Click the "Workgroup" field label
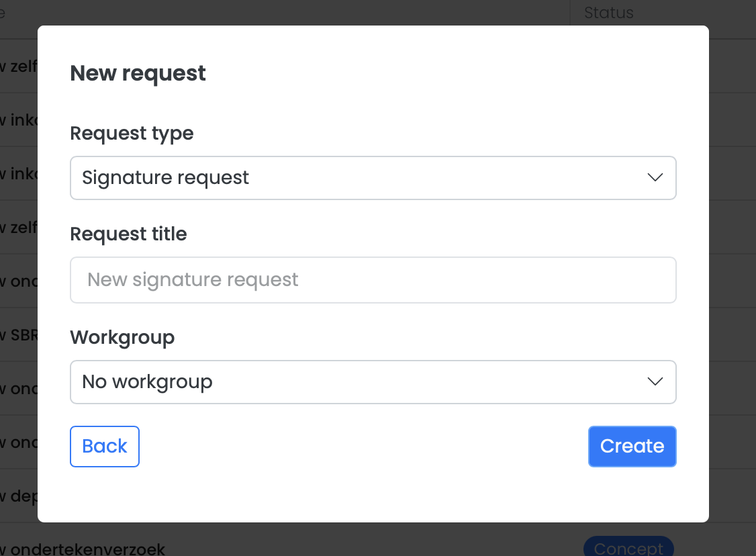 click(x=122, y=337)
